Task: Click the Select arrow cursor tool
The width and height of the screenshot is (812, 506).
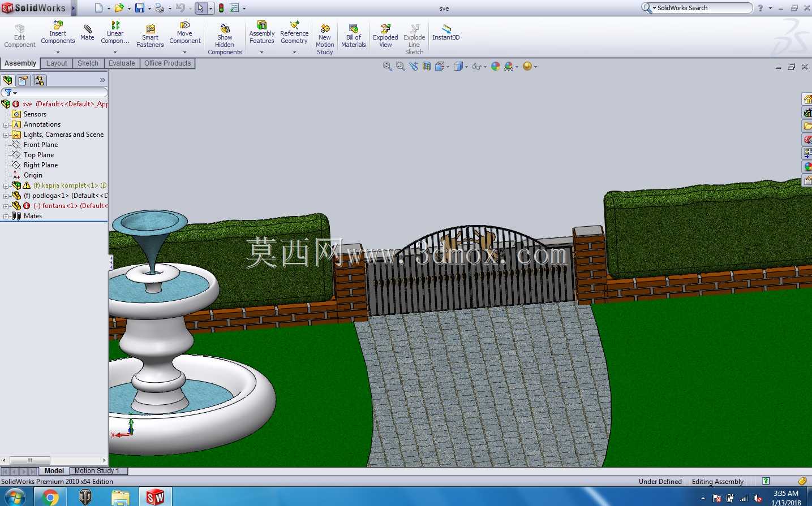Action: click(x=200, y=8)
